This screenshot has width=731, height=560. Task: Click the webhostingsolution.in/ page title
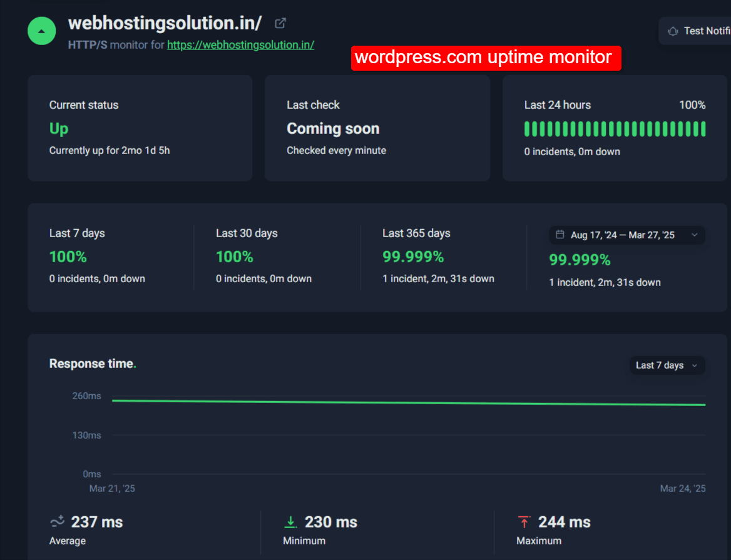pos(165,23)
